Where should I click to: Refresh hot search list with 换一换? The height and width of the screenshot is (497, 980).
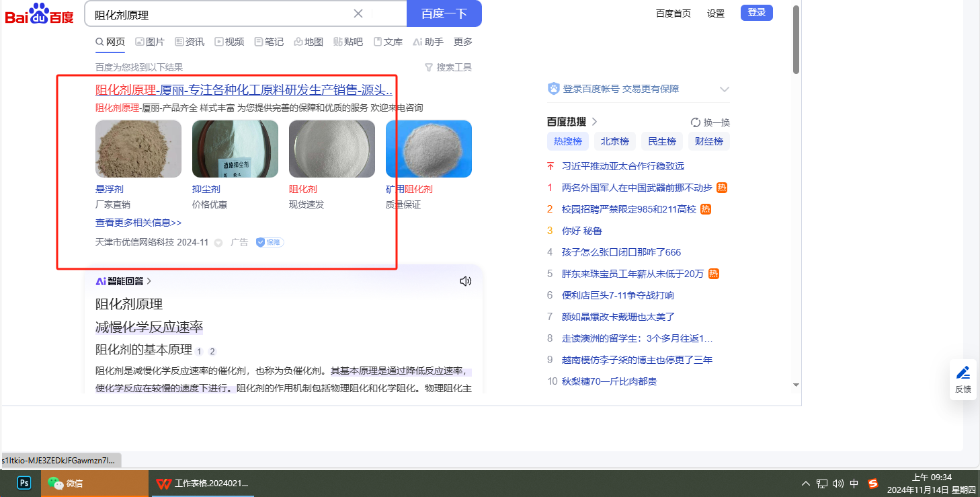tap(710, 122)
